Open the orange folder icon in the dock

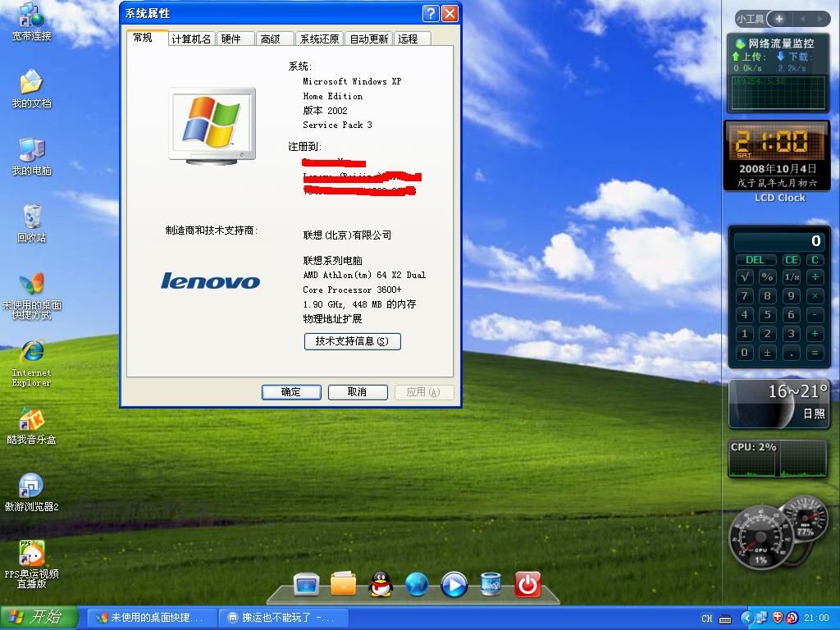coord(344,584)
